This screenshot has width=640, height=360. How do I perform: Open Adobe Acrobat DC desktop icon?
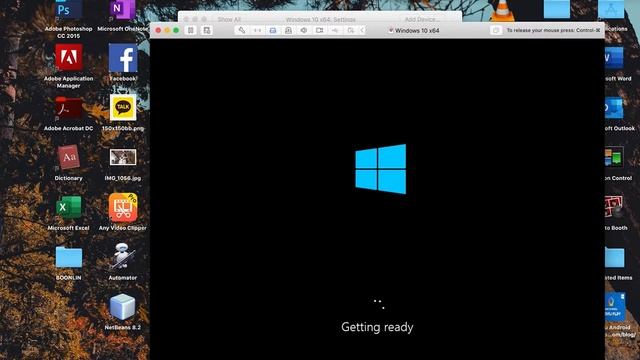point(68,108)
